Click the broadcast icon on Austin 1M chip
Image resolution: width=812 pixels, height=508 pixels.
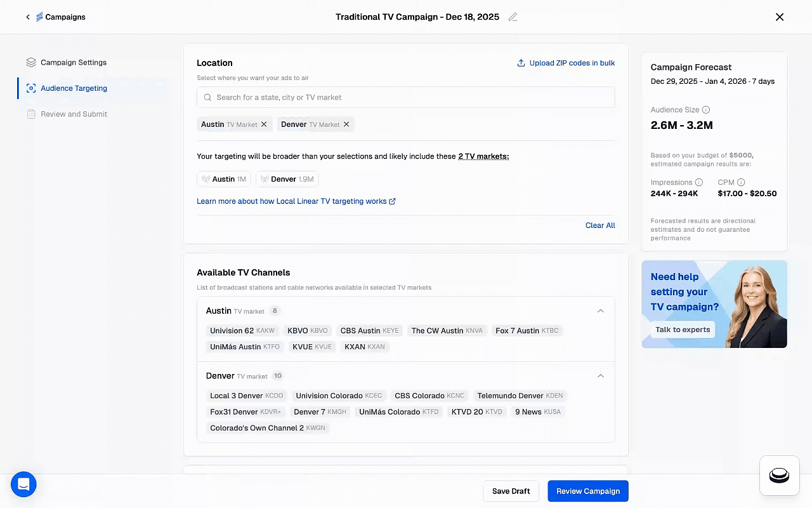point(206,179)
